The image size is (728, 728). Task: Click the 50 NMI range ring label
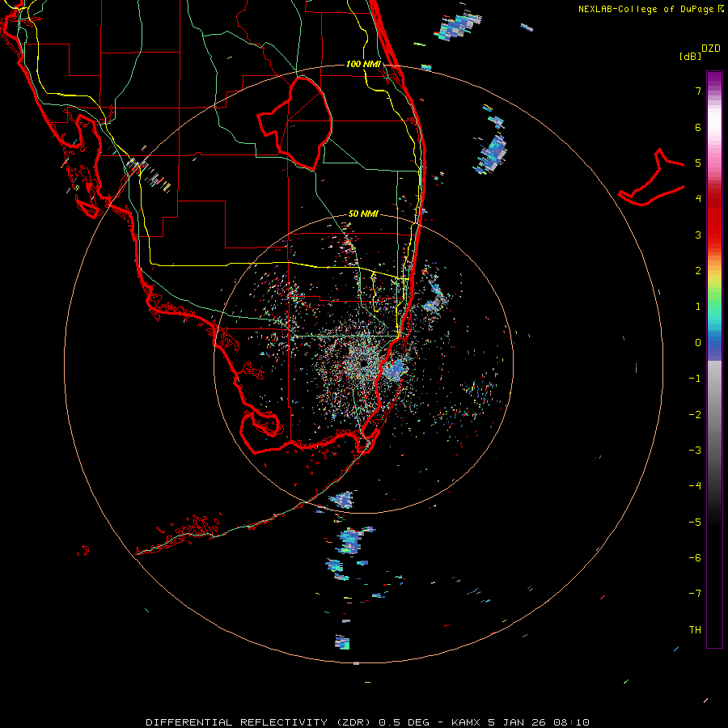tap(363, 214)
